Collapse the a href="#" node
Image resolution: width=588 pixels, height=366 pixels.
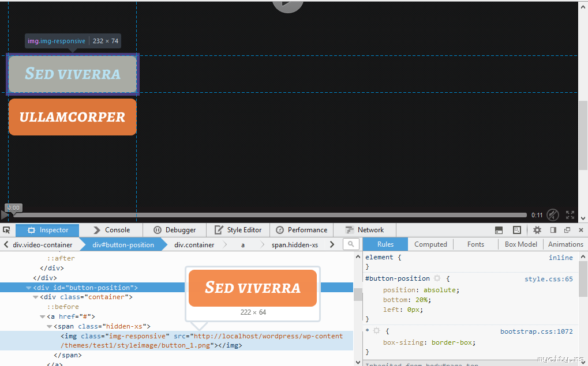[43, 317]
